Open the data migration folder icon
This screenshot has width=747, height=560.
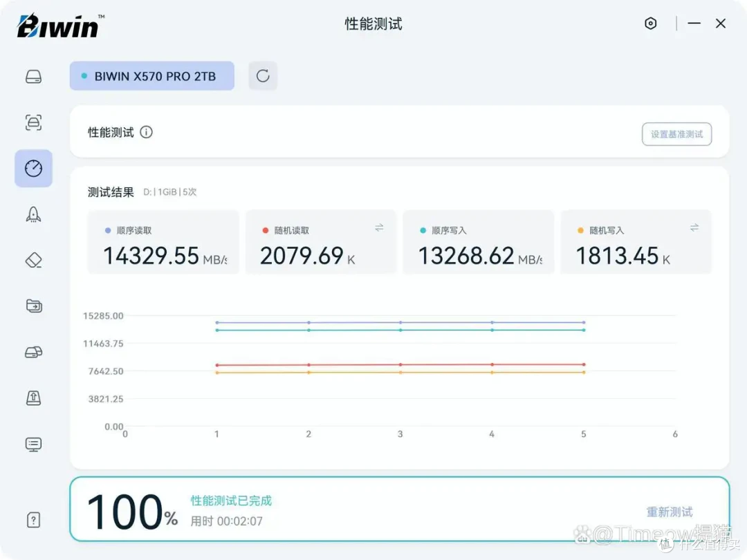pyautogui.click(x=33, y=306)
